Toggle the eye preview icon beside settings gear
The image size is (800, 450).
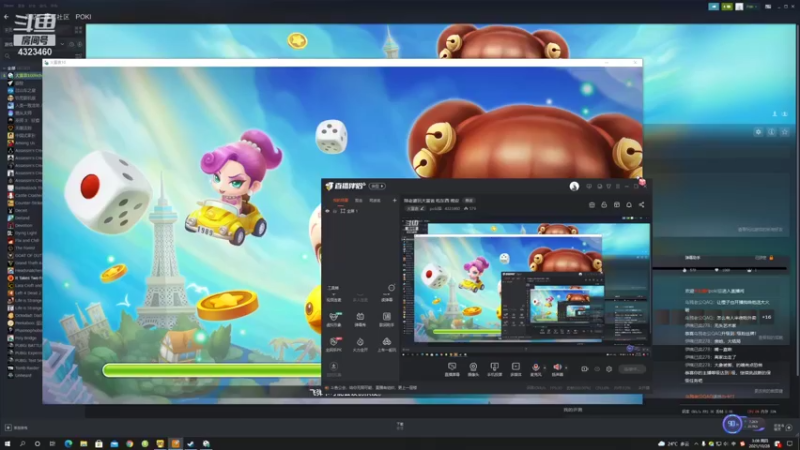click(x=596, y=369)
